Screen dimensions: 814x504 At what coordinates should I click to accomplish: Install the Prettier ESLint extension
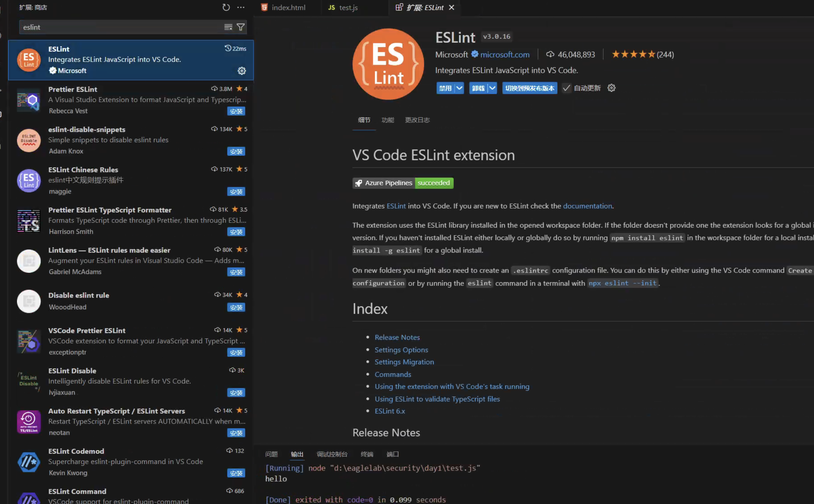click(x=236, y=111)
